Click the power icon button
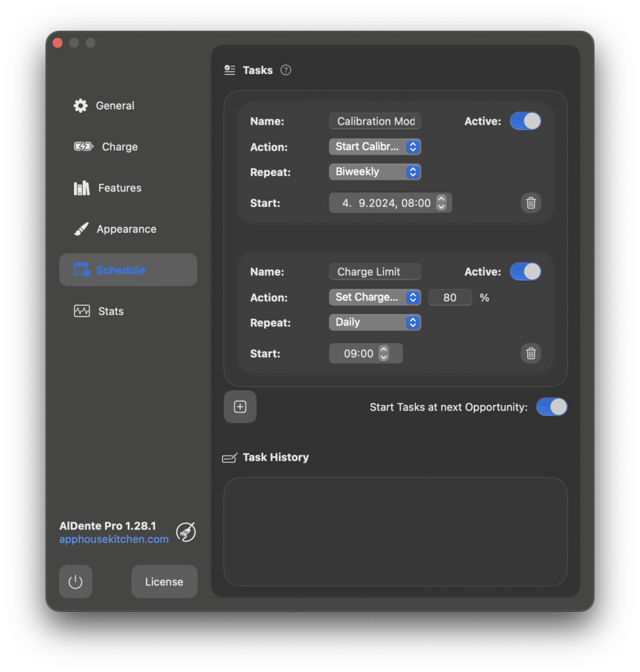Viewport: 640px width, 672px height. (75, 582)
